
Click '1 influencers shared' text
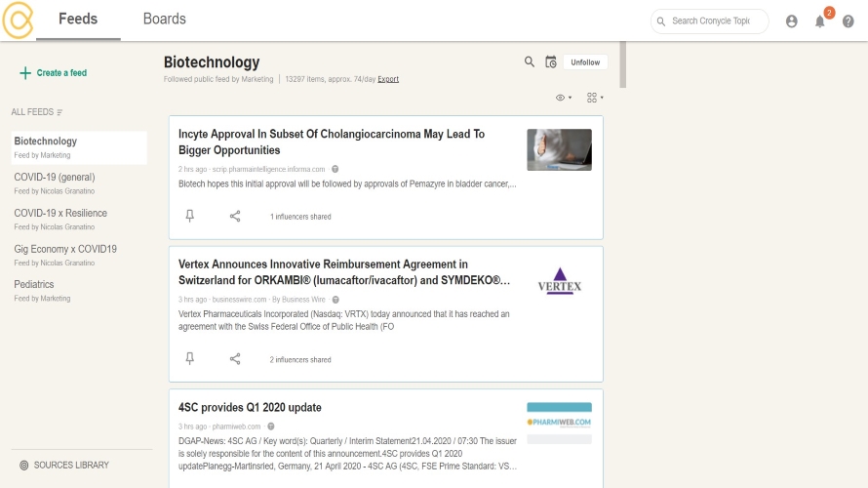coord(300,217)
